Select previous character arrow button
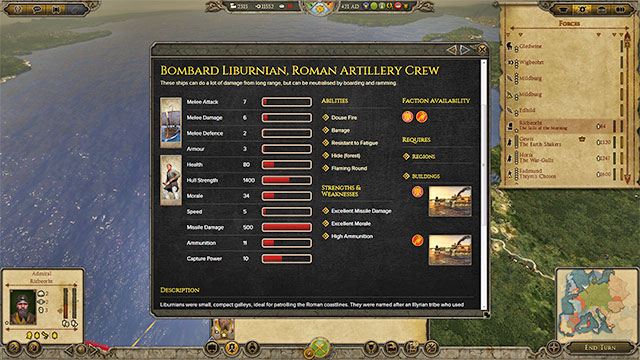Image resolution: width=640 pixels, height=360 pixels. [69, 350]
